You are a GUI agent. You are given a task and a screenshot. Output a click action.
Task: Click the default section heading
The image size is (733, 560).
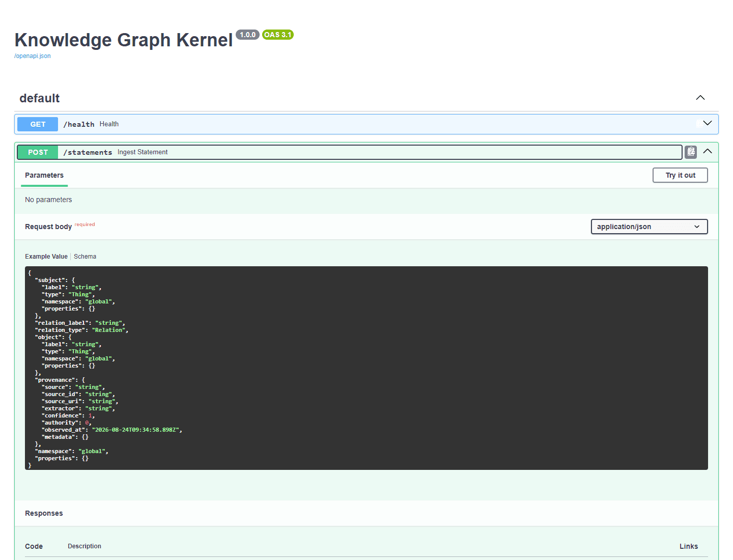tap(40, 98)
